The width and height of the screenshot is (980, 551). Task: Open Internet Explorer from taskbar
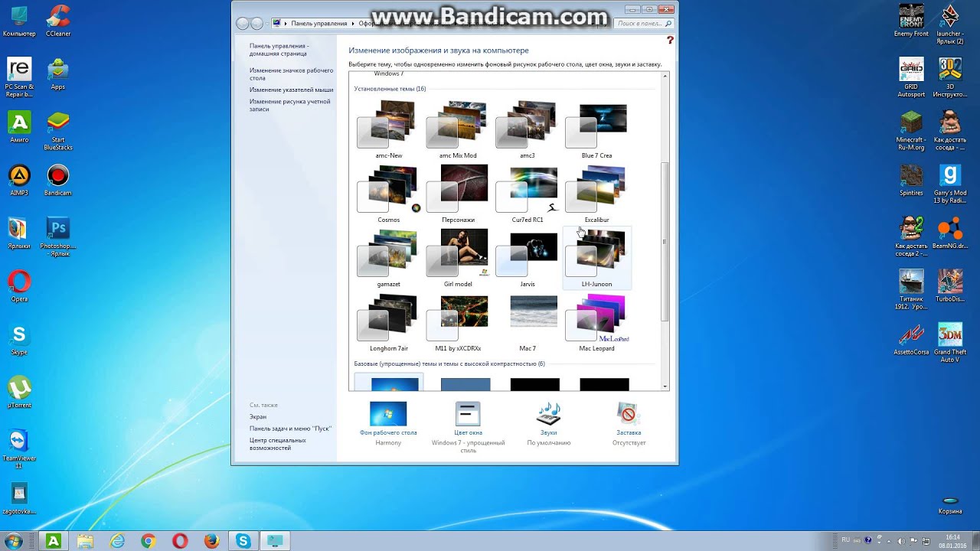point(117,541)
